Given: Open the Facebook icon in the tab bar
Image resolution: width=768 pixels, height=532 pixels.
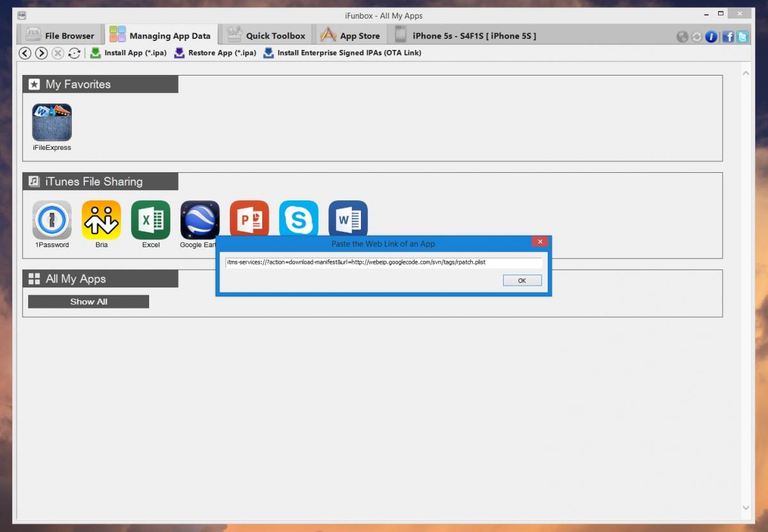Looking at the screenshot, I should point(728,36).
